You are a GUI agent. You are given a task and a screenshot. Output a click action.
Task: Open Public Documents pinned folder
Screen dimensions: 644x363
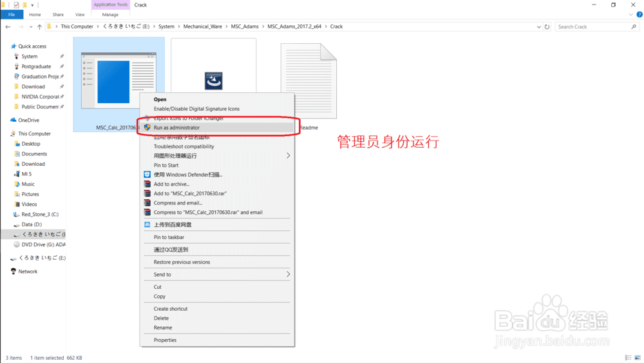(x=40, y=107)
